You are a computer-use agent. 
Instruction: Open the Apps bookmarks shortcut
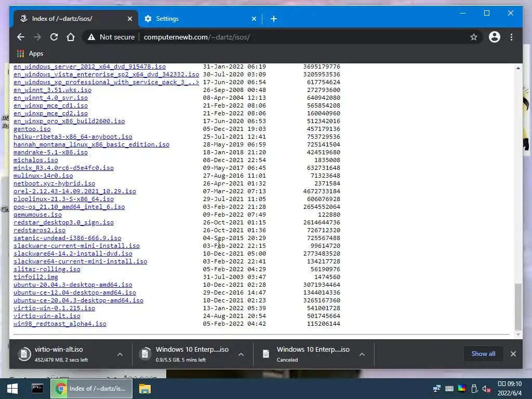[30, 54]
